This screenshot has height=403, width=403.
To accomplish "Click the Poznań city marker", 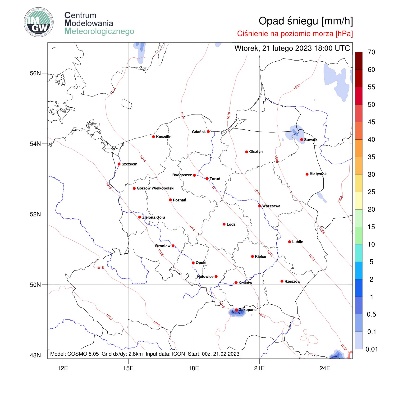I will pos(170,200).
